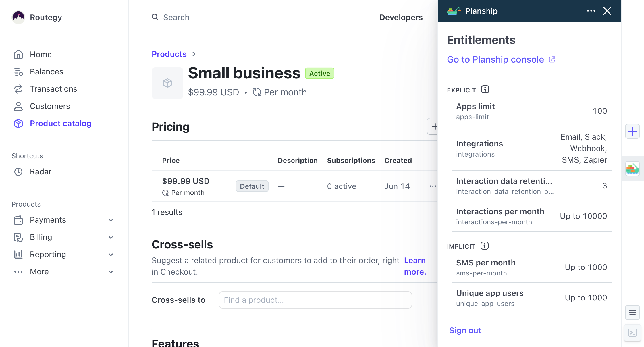This screenshot has width=644, height=347.
Task: Click the Active status badge
Action: pyautogui.click(x=319, y=73)
